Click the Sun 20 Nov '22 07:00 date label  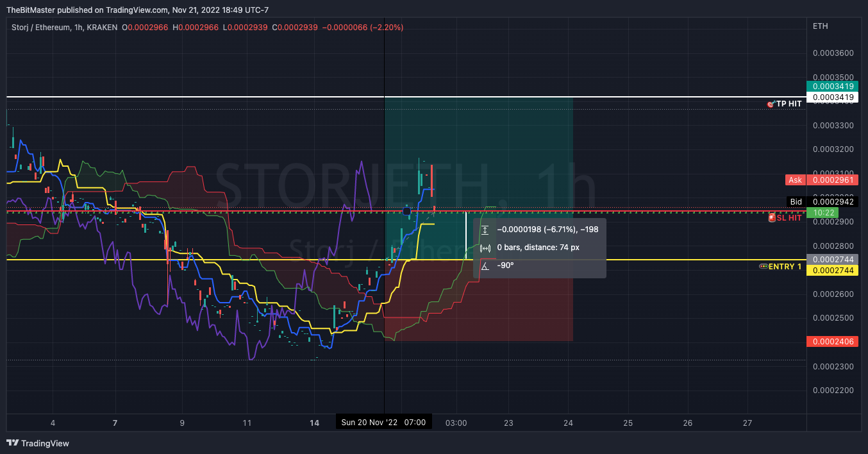tap(384, 423)
